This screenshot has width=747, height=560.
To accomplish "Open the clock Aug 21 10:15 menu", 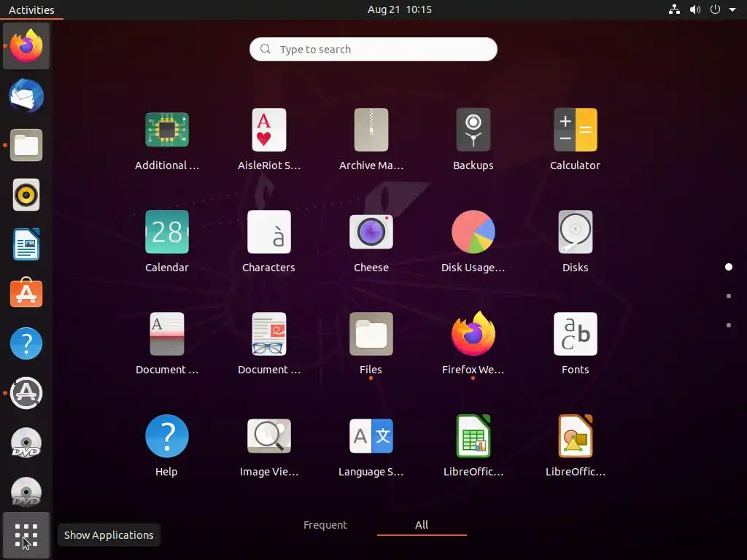I will [400, 9].
